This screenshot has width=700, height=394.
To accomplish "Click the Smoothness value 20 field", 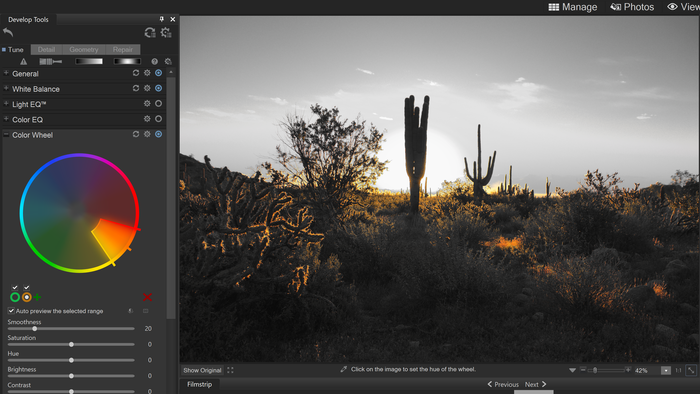I will 148,329.
